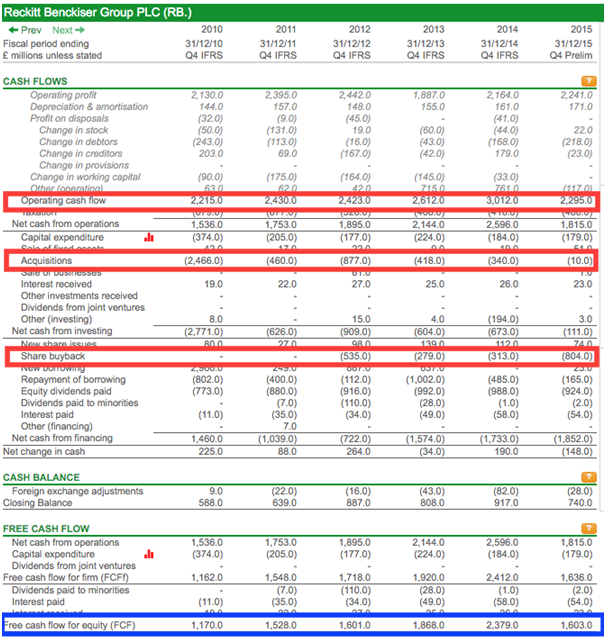Select the Q4 Prelim label for 2015
Image resolution: width=606 pixels, height=644 pixels.
[571, 55]
